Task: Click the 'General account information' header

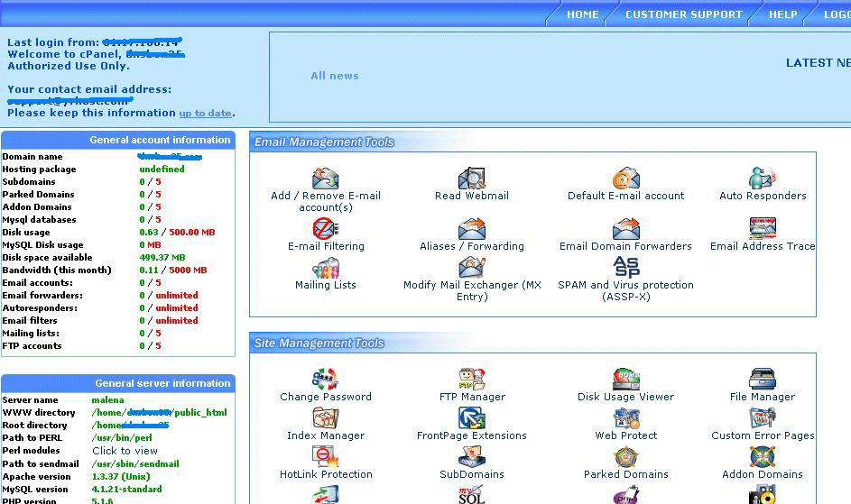Action: click(160, 140)
